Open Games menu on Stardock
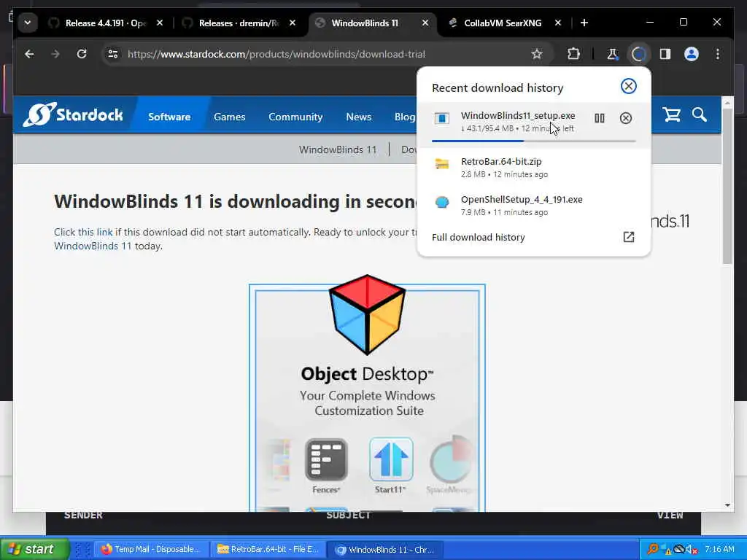 pos(230,117)
